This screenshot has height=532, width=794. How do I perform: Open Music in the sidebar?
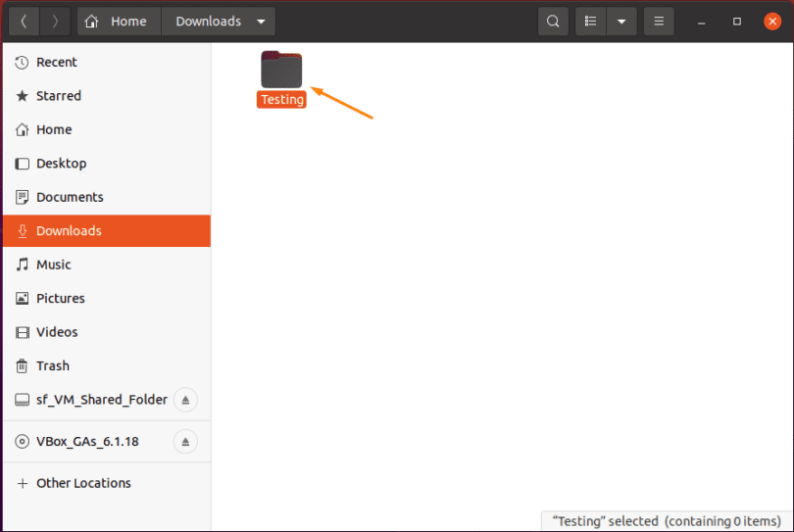point(107,265)
